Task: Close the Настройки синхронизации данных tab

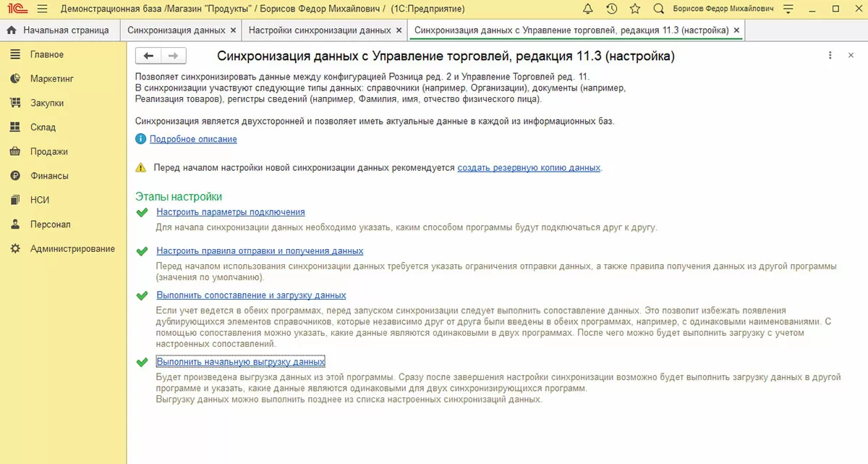Action: pyautogui.click(x=399, y=30)
